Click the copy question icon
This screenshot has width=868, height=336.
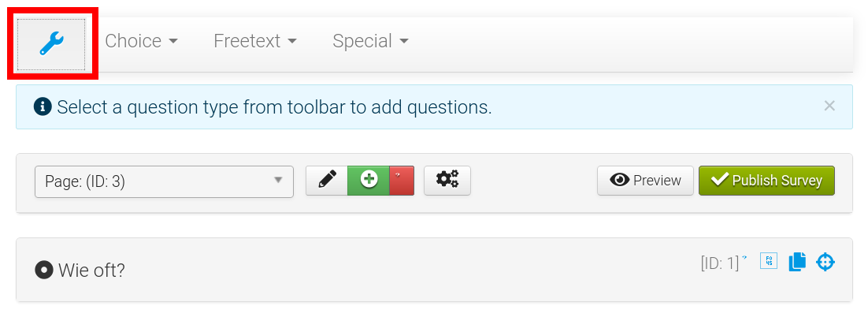click(797, 262)
